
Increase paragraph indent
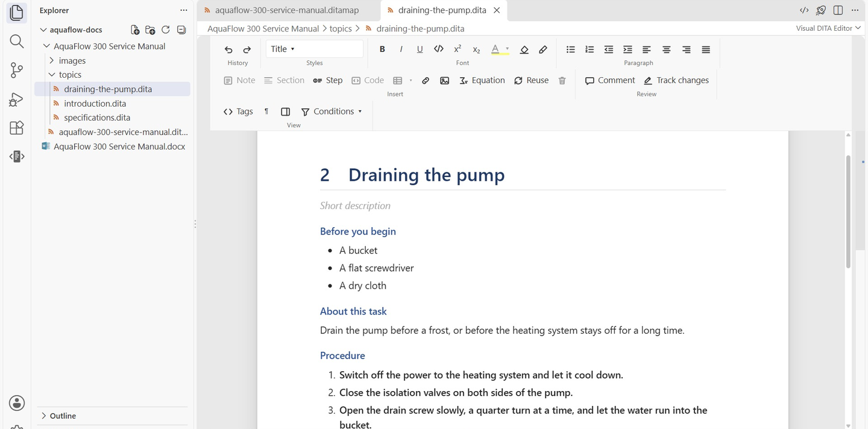[627, 49]
